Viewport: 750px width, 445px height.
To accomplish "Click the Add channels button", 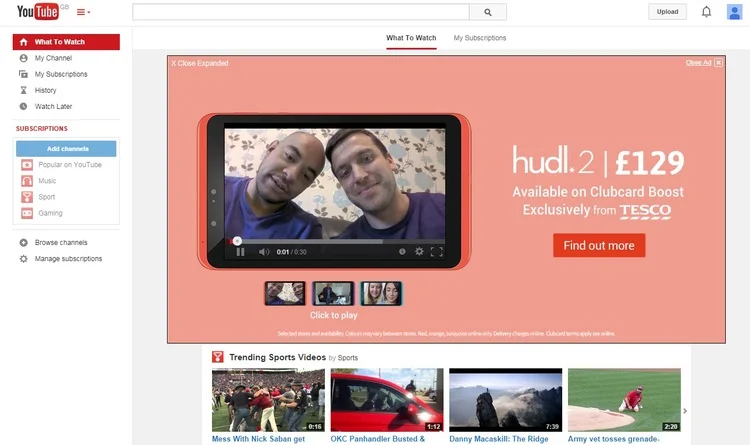I will pos(66,148).
